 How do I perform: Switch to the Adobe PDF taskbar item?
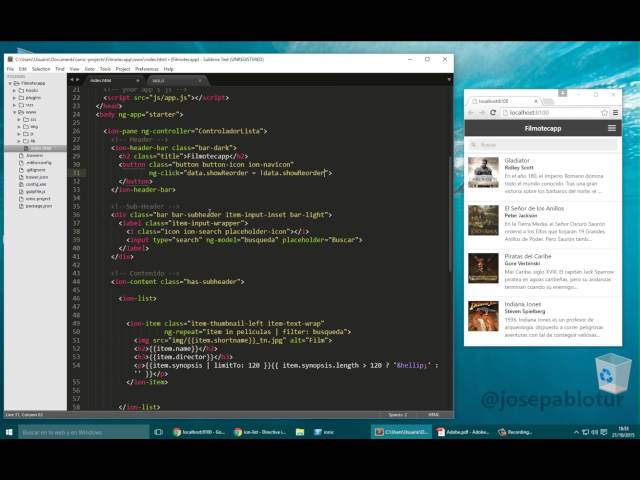tap(462, 432)
